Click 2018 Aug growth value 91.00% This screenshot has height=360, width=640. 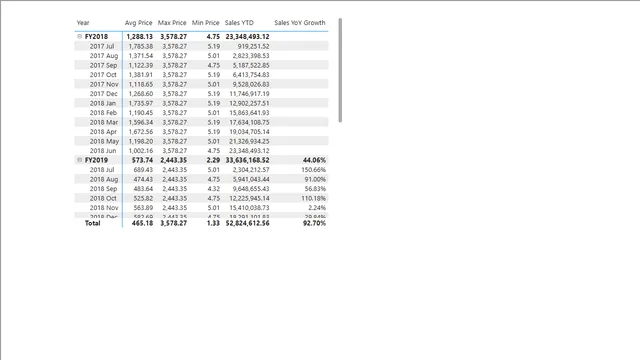[x=315, y=179]
